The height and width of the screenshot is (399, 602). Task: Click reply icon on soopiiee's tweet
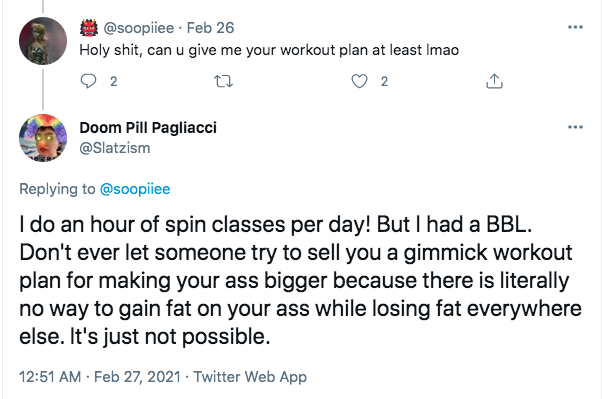point(88,81)
